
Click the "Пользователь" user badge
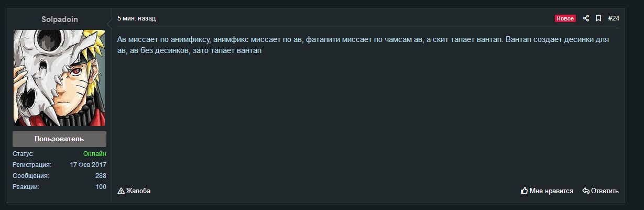pyautogui.click(x=59, y=139)
